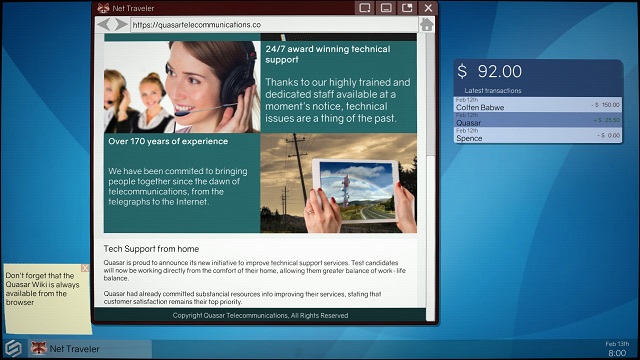Click the Net Traveler fox icon in title bar
Screen dimensions: 640x360
click(x=103, y=8)
